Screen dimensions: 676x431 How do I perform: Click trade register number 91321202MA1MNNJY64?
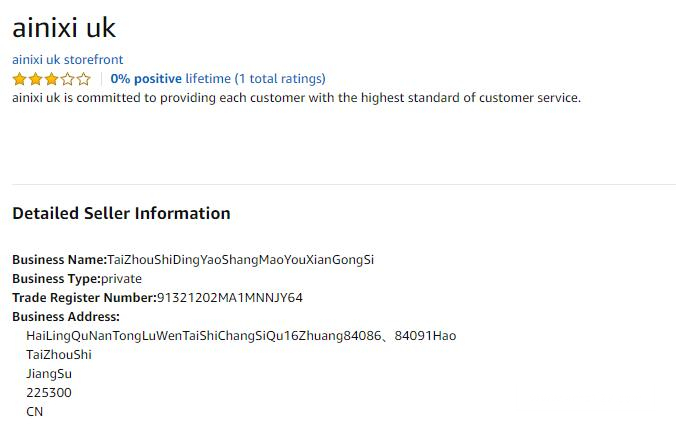click(229, 298)
